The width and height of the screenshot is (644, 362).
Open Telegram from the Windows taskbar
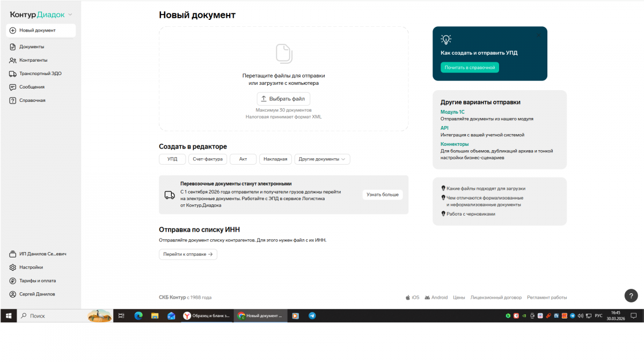coord(312,316)
